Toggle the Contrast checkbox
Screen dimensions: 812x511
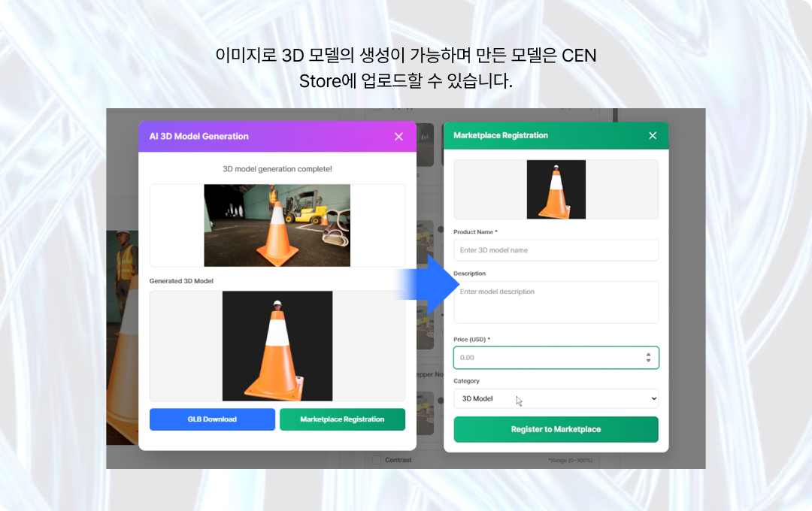point(376,460)
